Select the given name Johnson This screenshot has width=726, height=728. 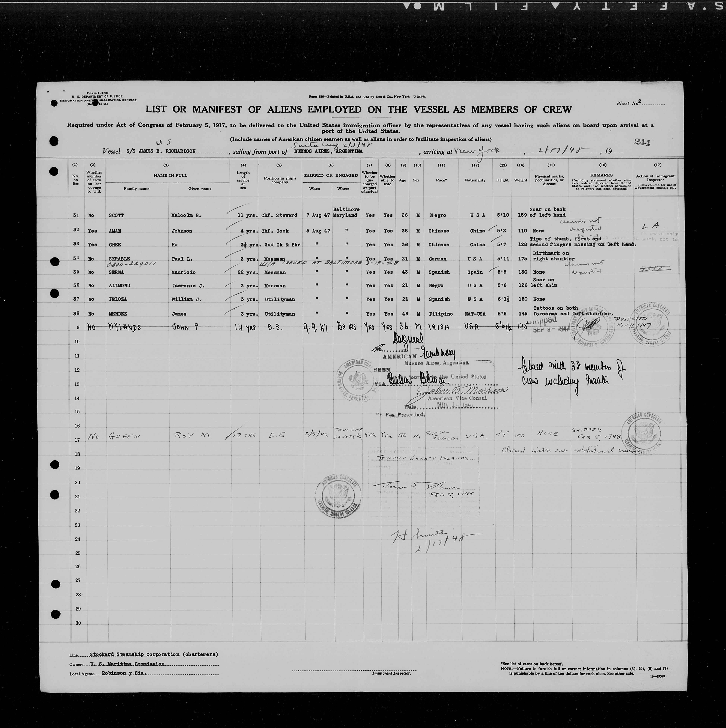point(182,231)
